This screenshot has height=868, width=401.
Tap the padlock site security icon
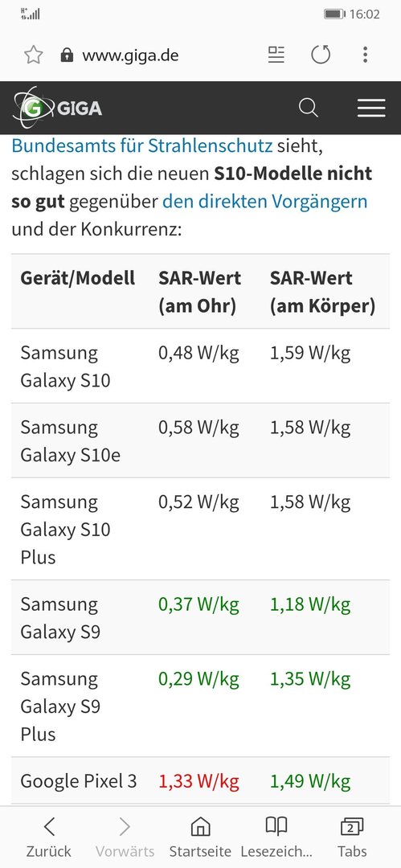67,55
